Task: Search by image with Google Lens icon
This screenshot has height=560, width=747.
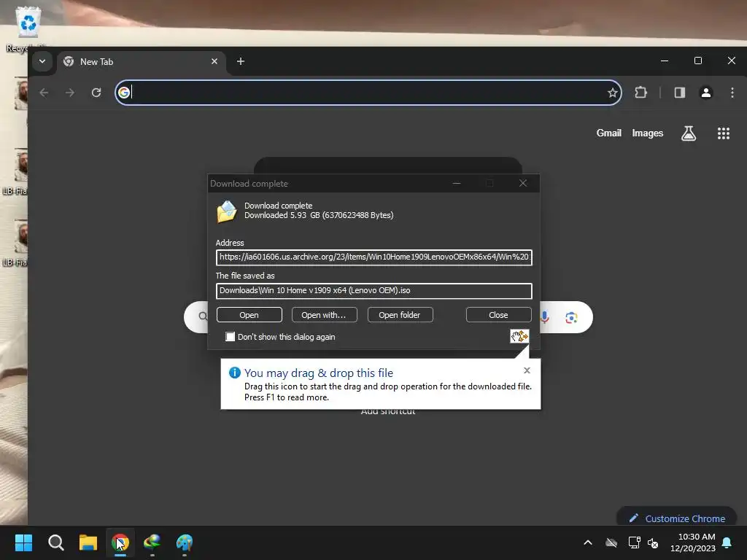Action: tap(571, 317)
